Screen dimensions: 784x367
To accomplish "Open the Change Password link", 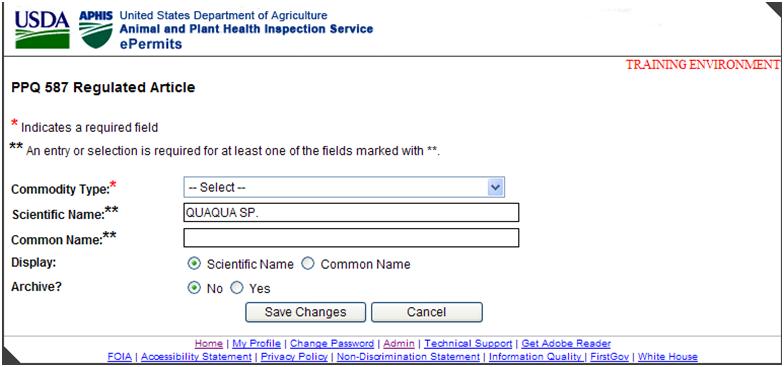I will [332, 344].
